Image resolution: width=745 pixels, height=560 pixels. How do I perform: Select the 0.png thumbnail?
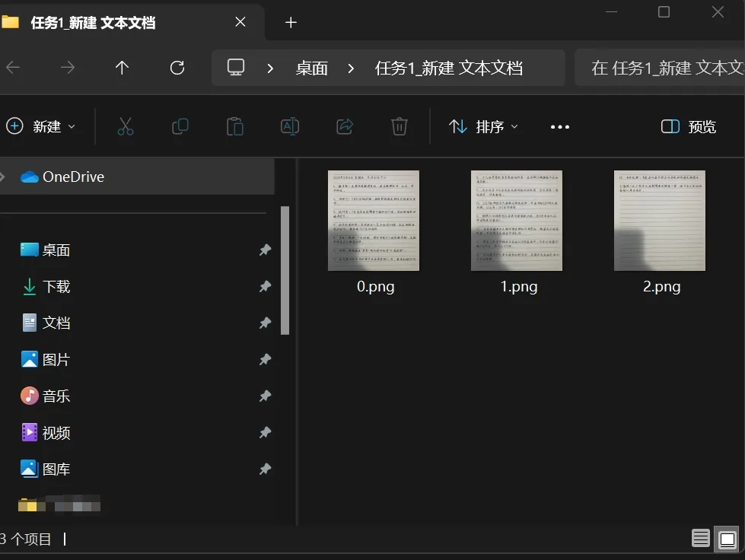(374, 221)
